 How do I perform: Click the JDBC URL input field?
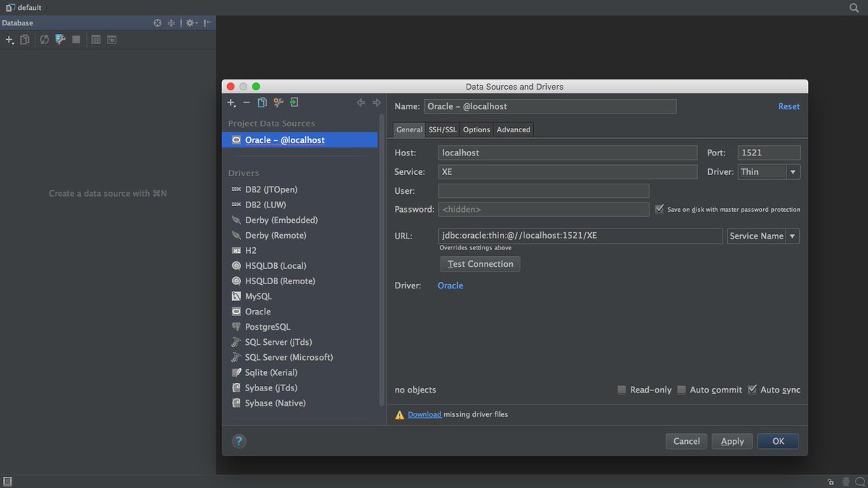581,236
